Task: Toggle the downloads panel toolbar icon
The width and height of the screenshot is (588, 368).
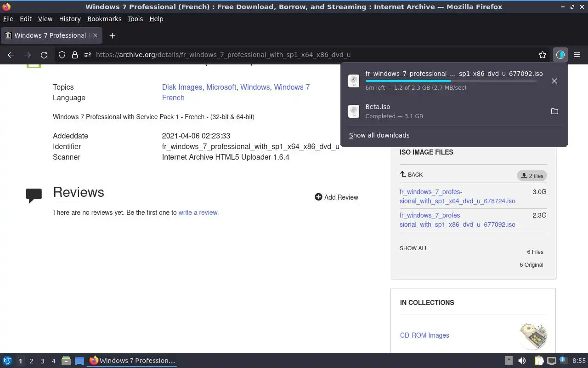Action: [x=560, y=55]
